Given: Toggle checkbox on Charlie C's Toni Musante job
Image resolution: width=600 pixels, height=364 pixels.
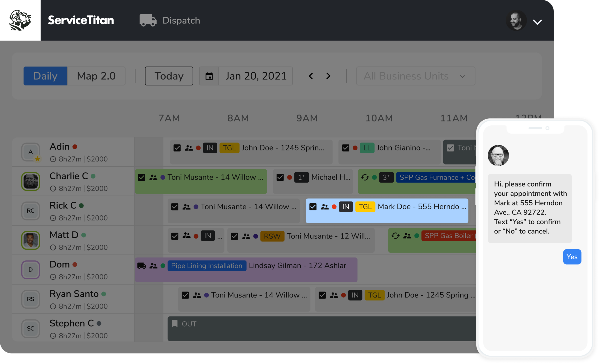Looking at the screenshot, I should pyautogui.click(x=142, y=177).
